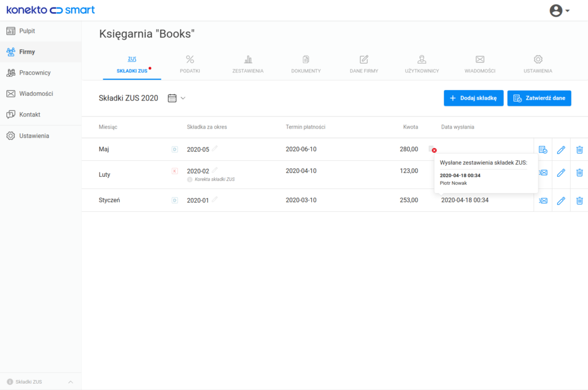This screenshot has height=390, width=588.
Task: Open the company Wiadomości tab
Action: click(x=480, y=64)
